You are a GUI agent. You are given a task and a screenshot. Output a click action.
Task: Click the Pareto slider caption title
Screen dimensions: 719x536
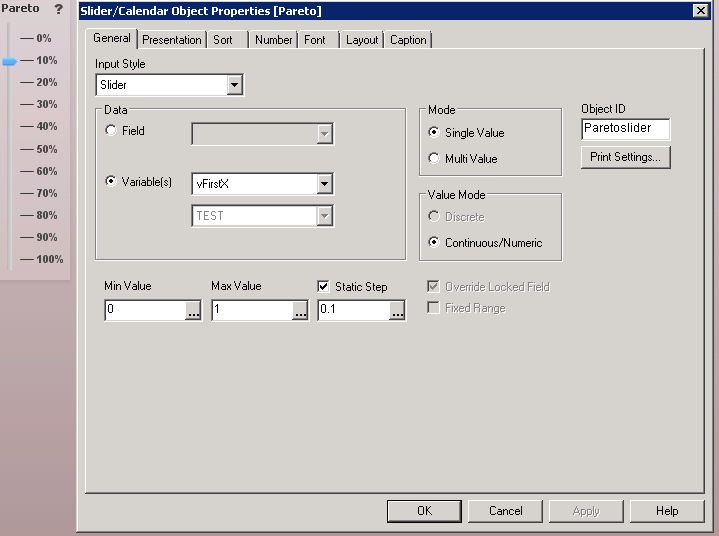click(20, 8)
